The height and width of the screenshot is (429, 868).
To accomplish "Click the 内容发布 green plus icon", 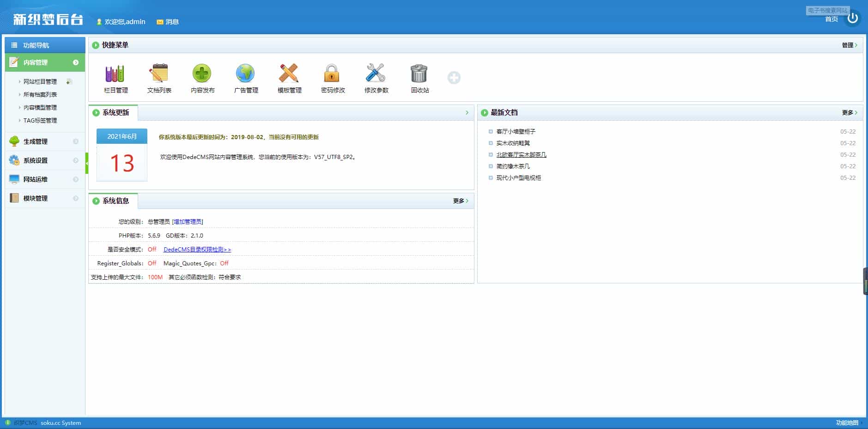I will (x=202, y=73).
